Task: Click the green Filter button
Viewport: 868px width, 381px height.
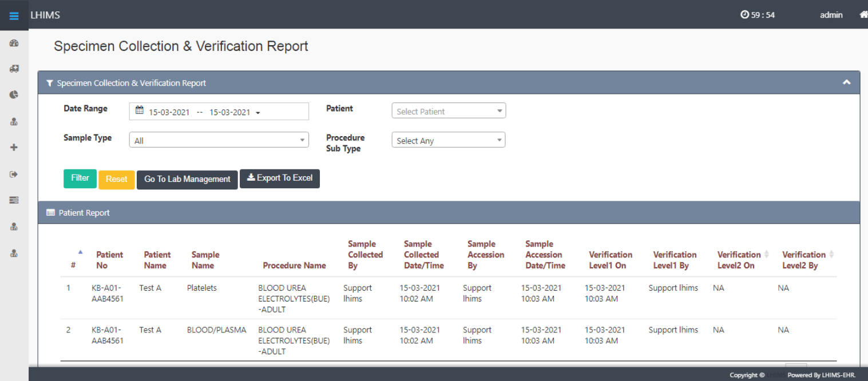Action: coord(80,178)
